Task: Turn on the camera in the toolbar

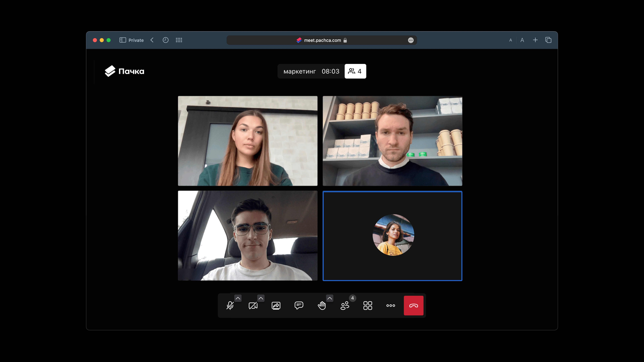Action: pyautogui.click(x=253, y=306)
